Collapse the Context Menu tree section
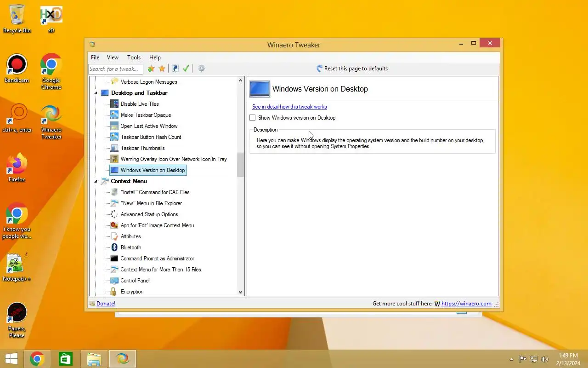 [96, 181]
